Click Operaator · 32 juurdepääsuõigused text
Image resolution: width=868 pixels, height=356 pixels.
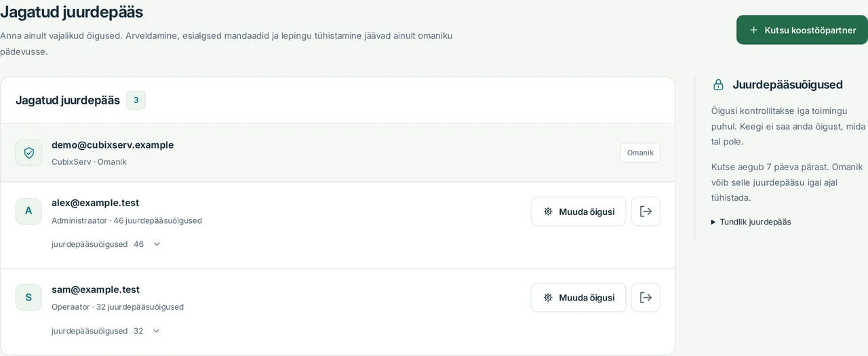[x=117, y=306]
